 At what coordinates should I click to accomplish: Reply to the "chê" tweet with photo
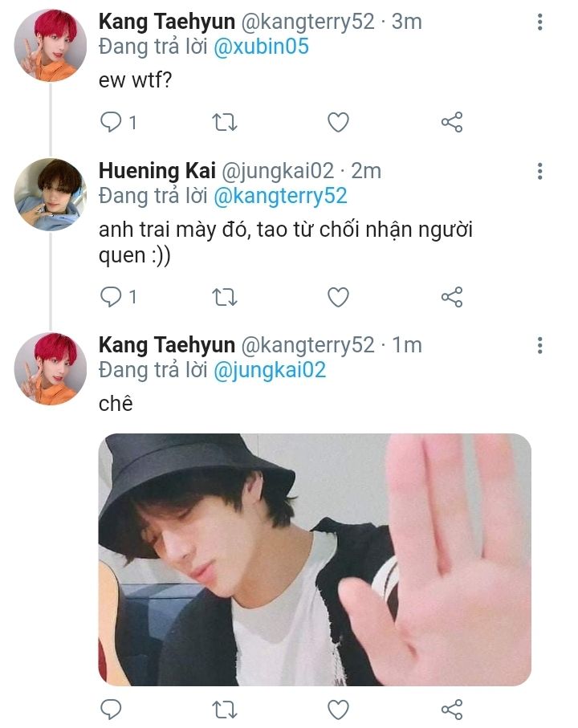pos(110,710)
